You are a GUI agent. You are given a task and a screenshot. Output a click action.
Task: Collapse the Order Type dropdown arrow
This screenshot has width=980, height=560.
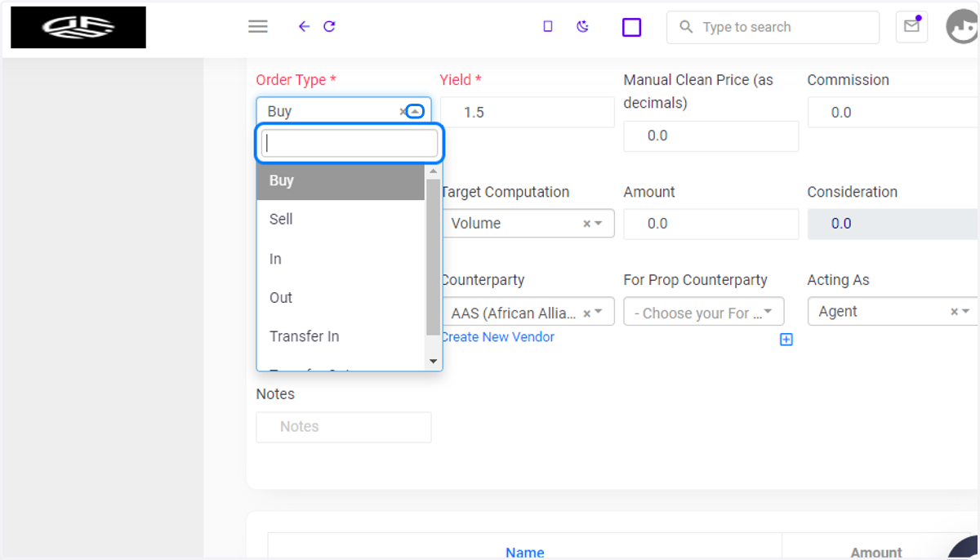(x=416, y=111)
